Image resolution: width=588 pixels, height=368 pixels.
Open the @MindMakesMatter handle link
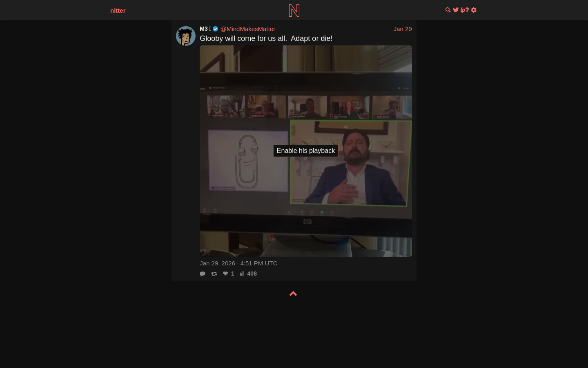coord(247,29)
